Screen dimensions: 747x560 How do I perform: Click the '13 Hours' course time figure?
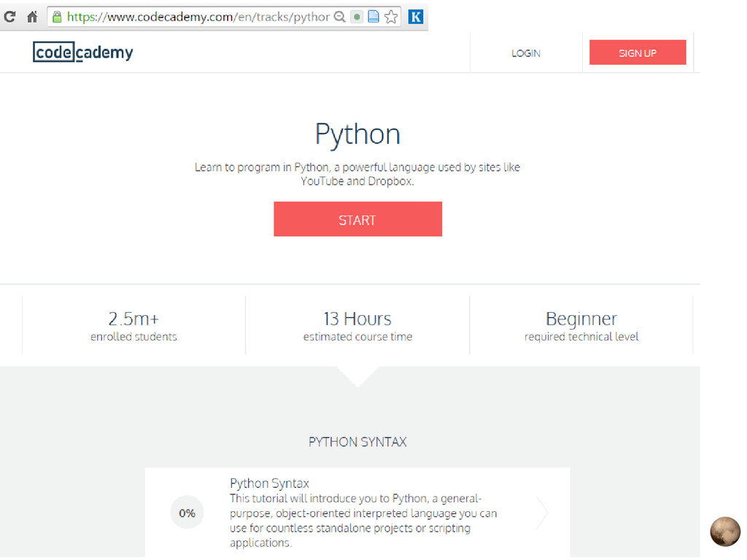point(357,319)
